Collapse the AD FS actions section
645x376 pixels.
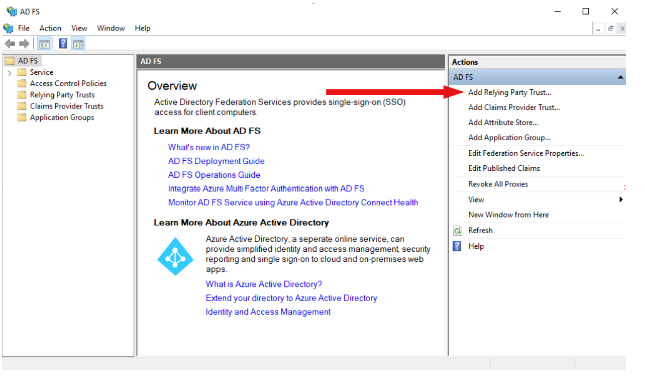[x=620, y=77]
